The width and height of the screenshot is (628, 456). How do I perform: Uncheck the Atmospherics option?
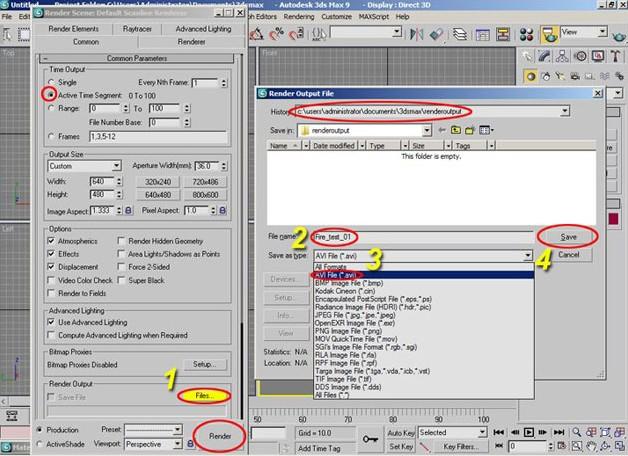pos(51,241)
